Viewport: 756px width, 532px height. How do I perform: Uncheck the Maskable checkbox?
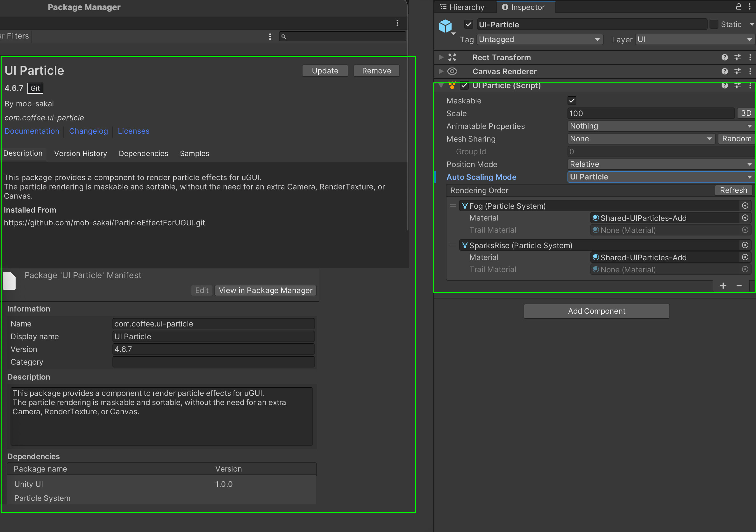[572, 100]
